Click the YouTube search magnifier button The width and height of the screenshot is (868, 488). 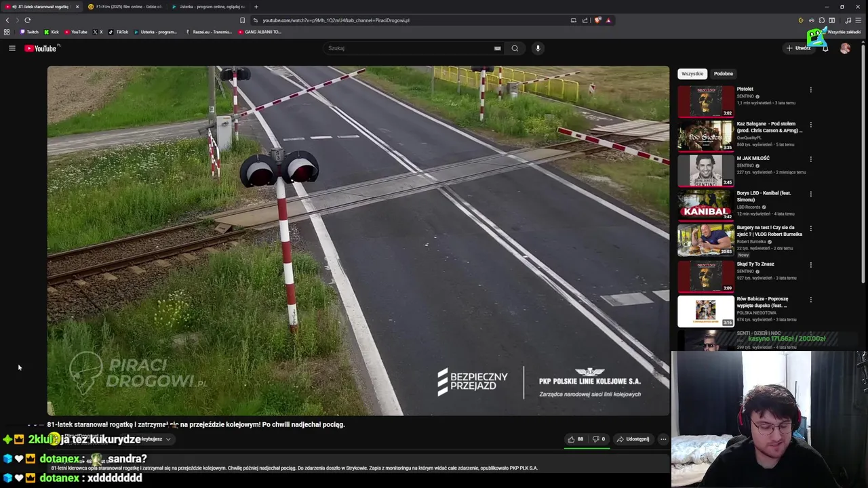pyautogui.click(x=515, y=48)
